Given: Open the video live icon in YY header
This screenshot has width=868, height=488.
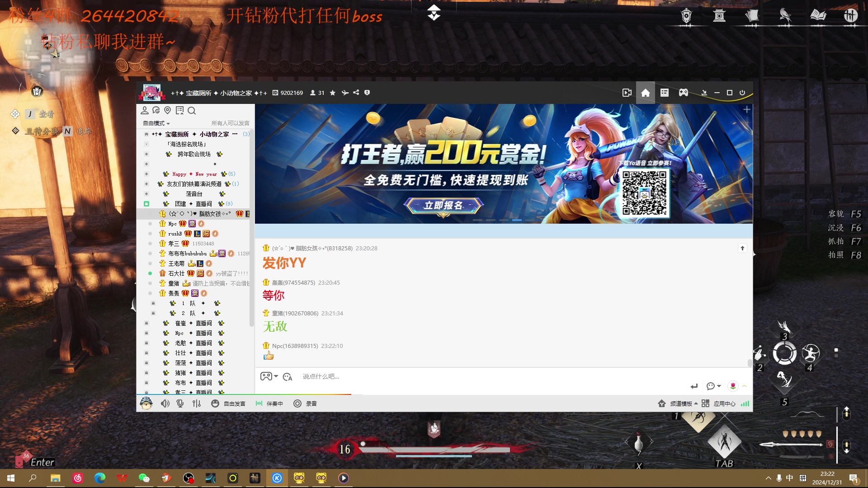Looking at the screenshot, I should [x=627, y=93].
